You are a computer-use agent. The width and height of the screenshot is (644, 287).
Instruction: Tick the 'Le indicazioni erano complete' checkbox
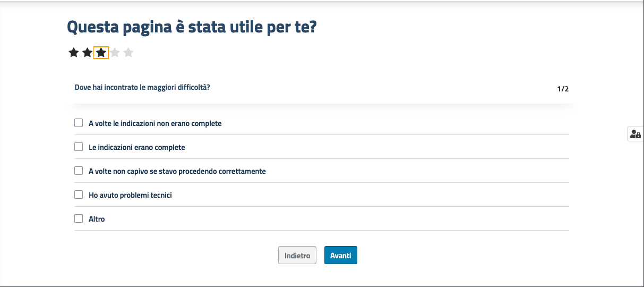[79, 147]
